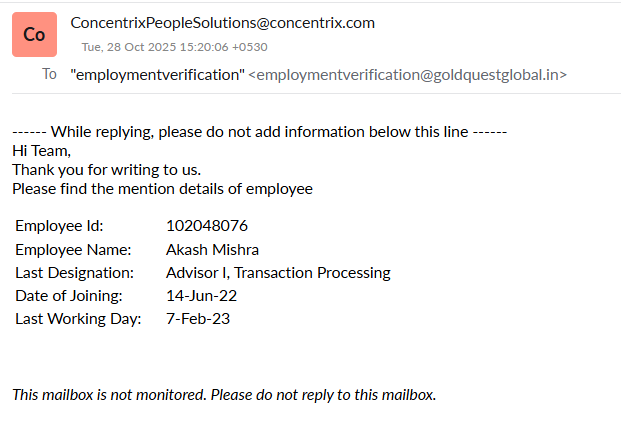Click the "employmentverification" recipient display name
The image size is (621, 428).
click(158, 75)
